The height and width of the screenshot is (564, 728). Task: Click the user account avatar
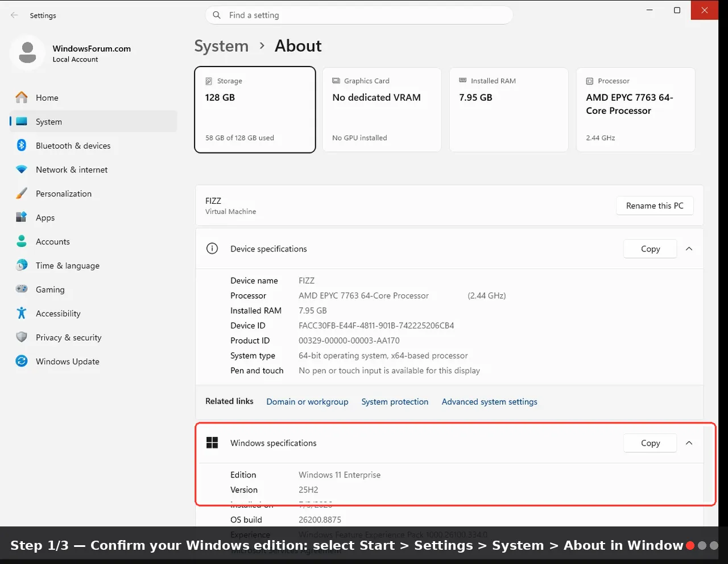[27, 53]
